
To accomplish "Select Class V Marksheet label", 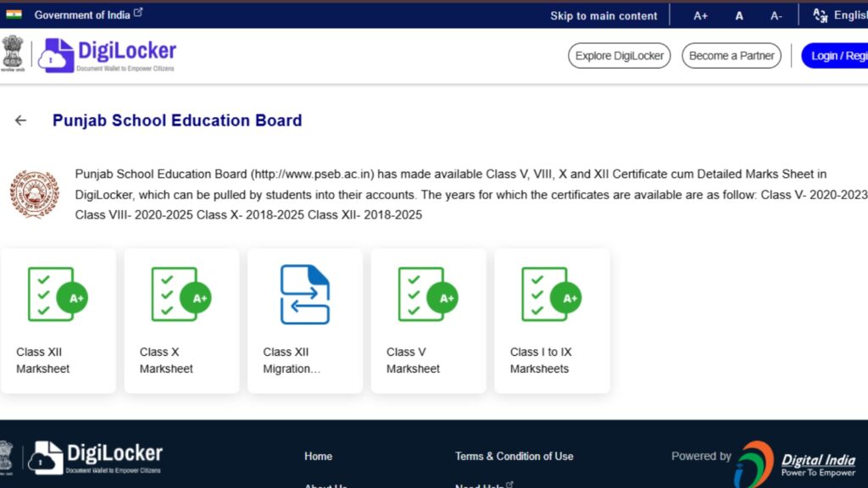I will 413,360.
